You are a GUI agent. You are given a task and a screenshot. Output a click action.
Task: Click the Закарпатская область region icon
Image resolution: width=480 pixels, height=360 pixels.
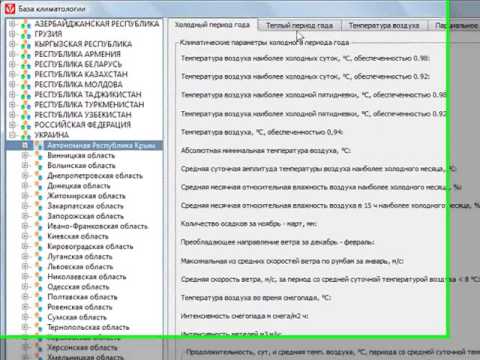point(39,206)
